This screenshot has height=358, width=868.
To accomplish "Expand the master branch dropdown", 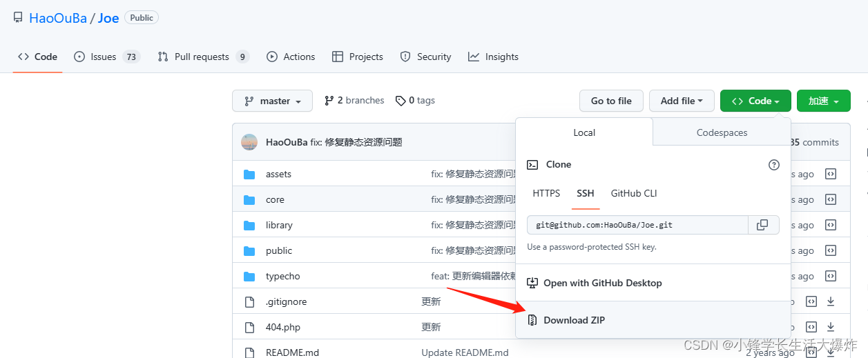I will [x=272, y=101].
